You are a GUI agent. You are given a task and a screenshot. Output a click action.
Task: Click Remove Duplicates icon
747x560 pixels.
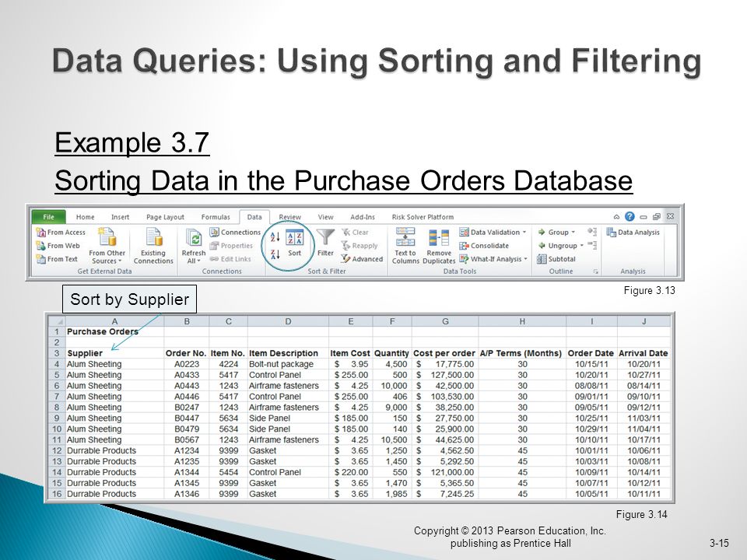click(x=439, y=246)
